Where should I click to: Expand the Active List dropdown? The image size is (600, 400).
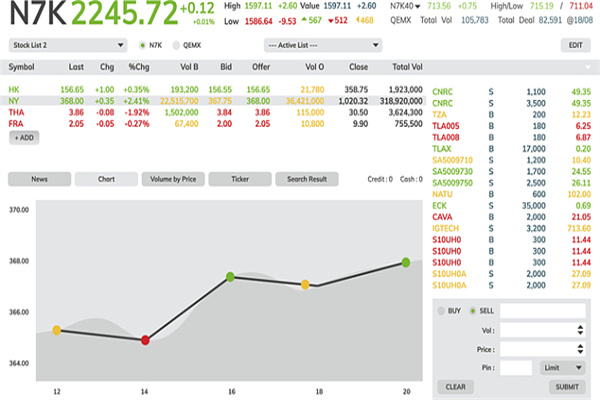coord(322,45)
